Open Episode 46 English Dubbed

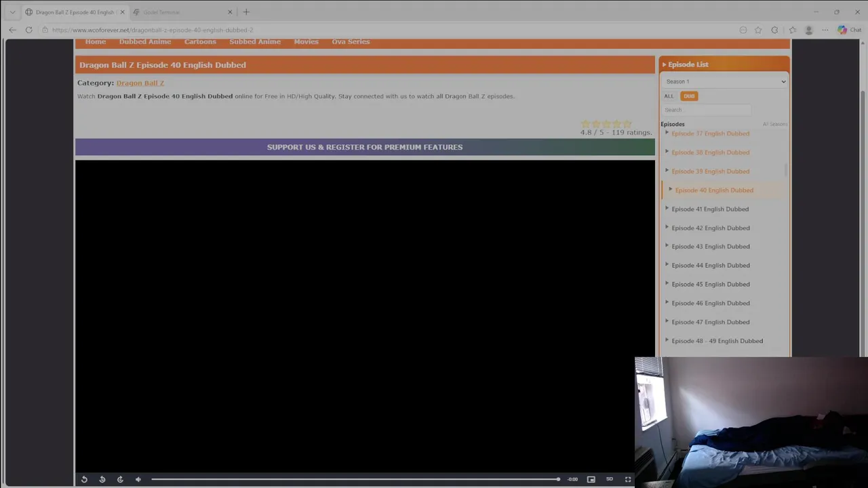click(710, 304)
